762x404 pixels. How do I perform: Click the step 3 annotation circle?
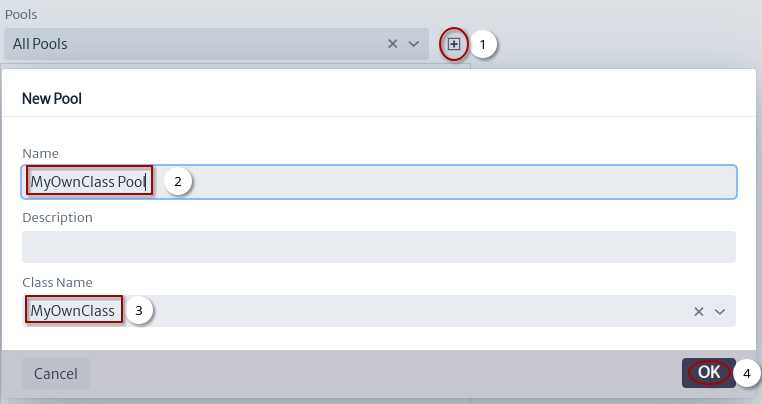click(139, 310)
